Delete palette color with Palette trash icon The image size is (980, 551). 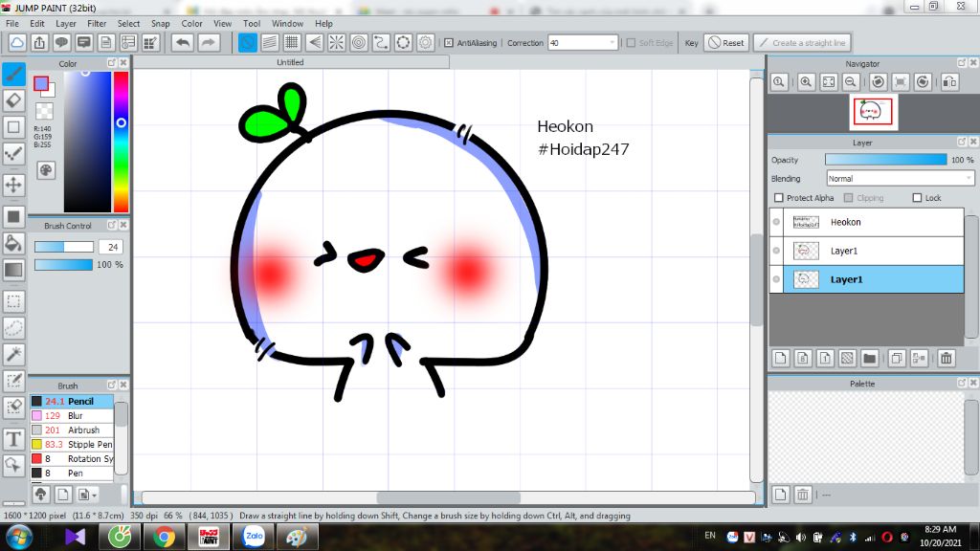click(x=803, y=495)
